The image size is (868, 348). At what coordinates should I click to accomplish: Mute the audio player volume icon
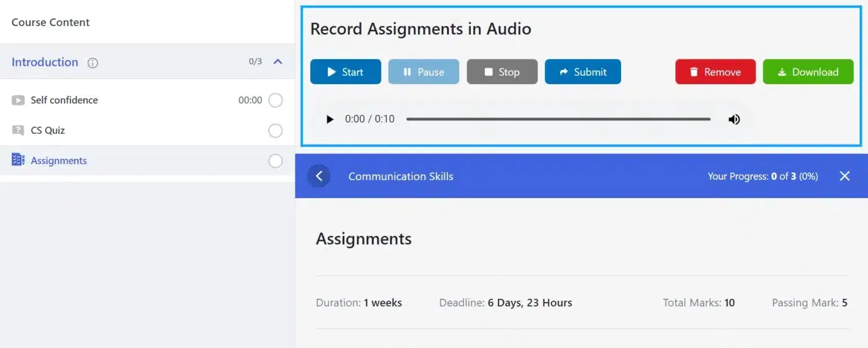[734, 119]
